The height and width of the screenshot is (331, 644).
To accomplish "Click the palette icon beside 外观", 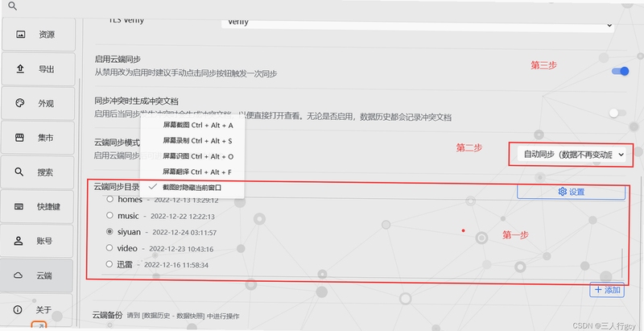I will (x=19, y=103).
